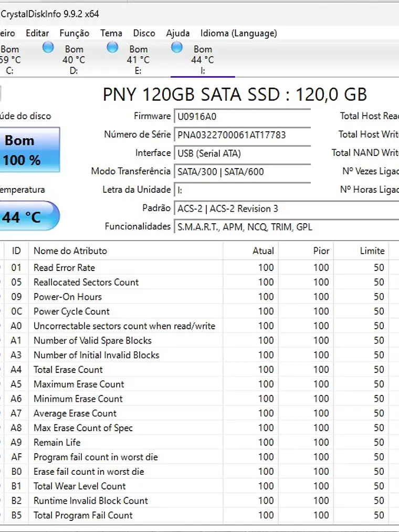Click the serial number field PNA0322700061AT17783

point(243,134)
